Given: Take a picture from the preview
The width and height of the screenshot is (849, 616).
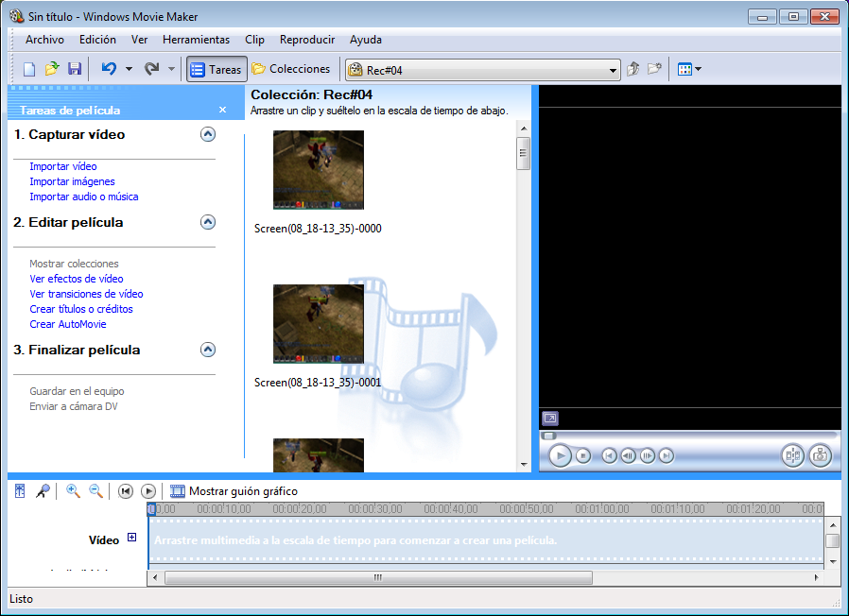Looking at the screenshot, I should click(821, 455).
